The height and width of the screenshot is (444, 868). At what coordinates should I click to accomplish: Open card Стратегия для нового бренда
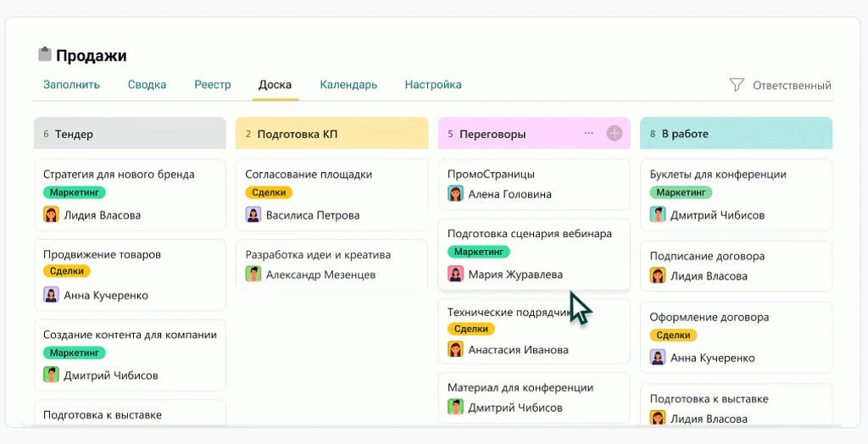pos(130,194)
